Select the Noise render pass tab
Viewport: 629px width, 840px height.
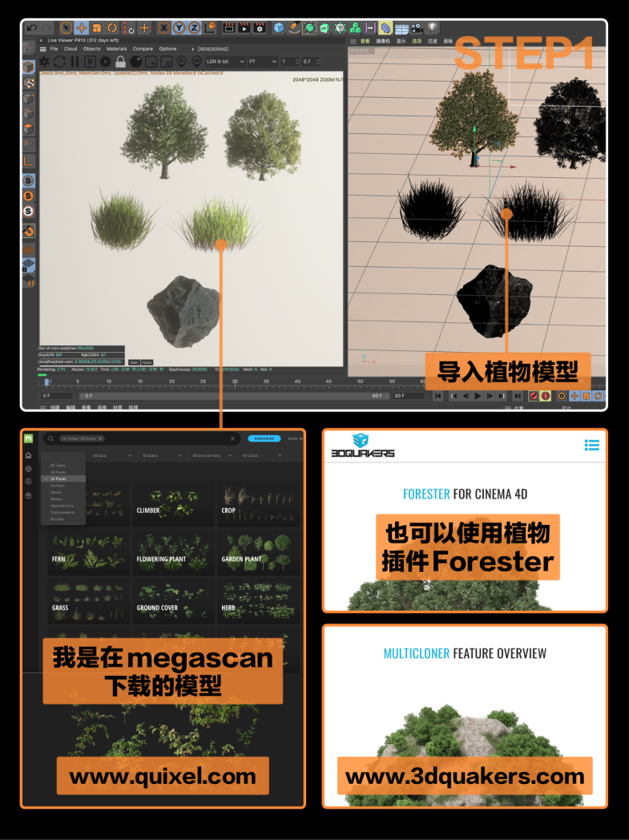coord(147,362)
